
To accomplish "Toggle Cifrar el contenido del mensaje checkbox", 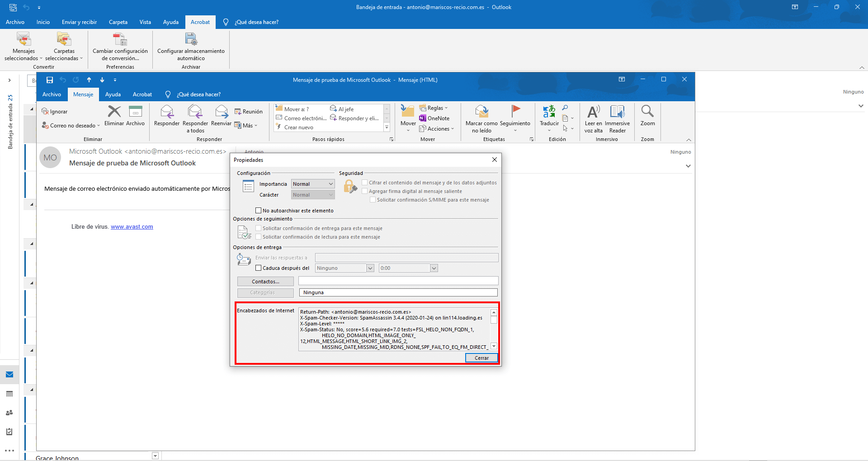I will (364, 183).
